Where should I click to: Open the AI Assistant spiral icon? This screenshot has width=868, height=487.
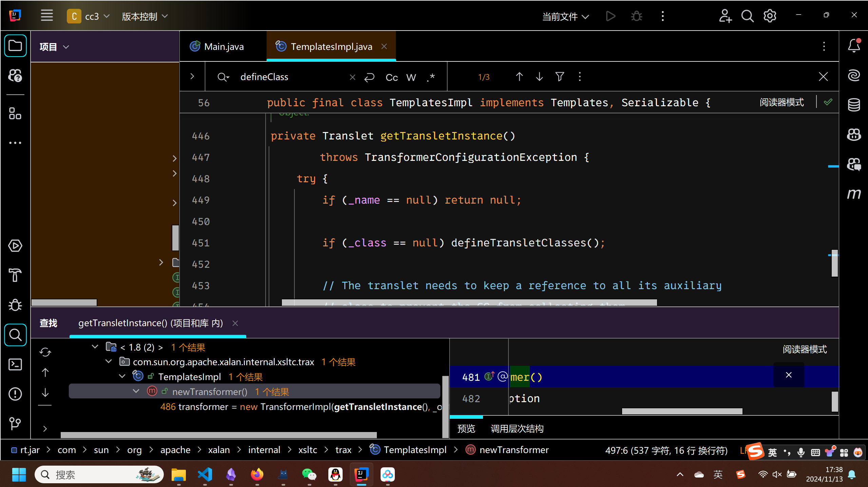854,75
